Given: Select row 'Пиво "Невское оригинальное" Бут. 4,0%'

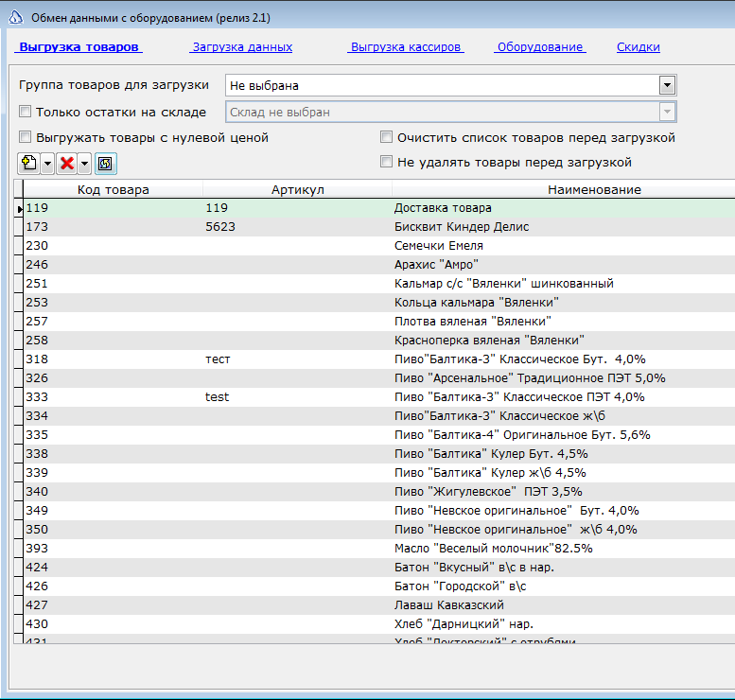Looking at the screenshot, I should pyautogui.click(x=378, y=511).
